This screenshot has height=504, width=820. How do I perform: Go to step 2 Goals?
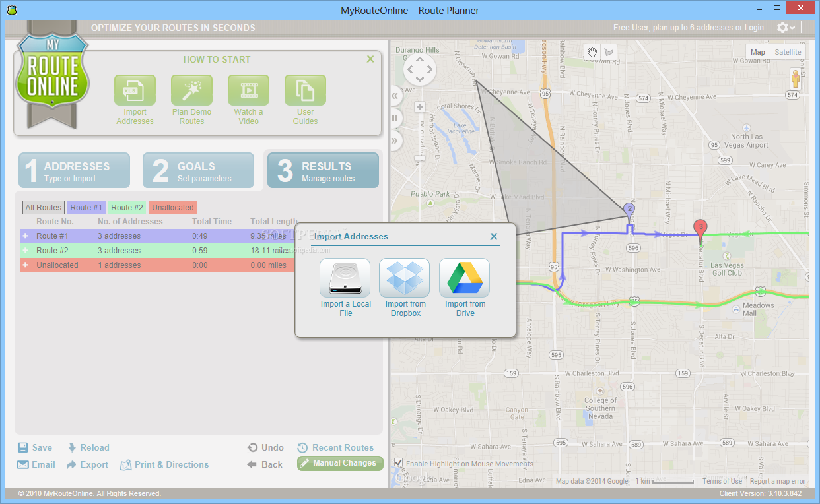(x=198, y=171)
